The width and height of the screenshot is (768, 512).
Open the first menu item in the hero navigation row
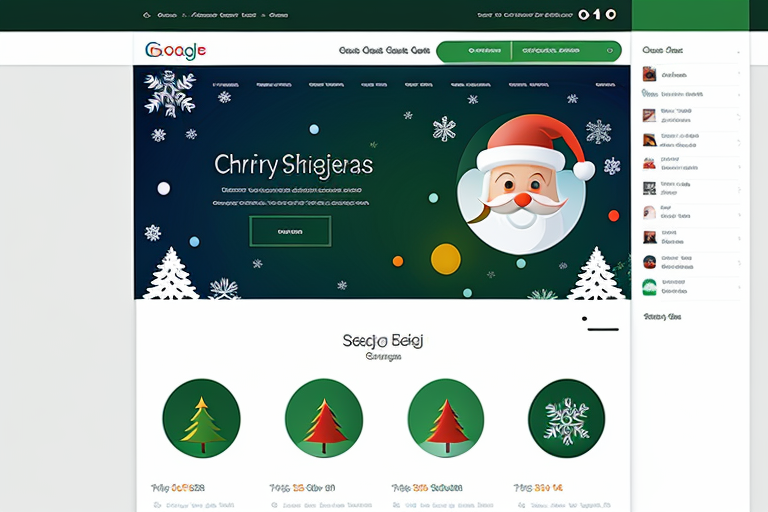(226, 85)
